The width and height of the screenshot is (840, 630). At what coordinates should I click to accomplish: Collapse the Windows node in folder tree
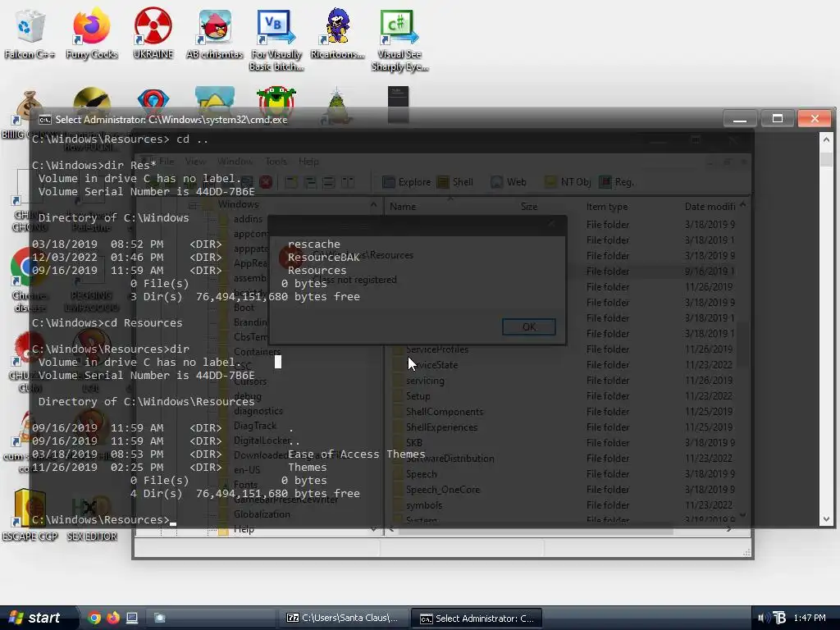[192, 205]
